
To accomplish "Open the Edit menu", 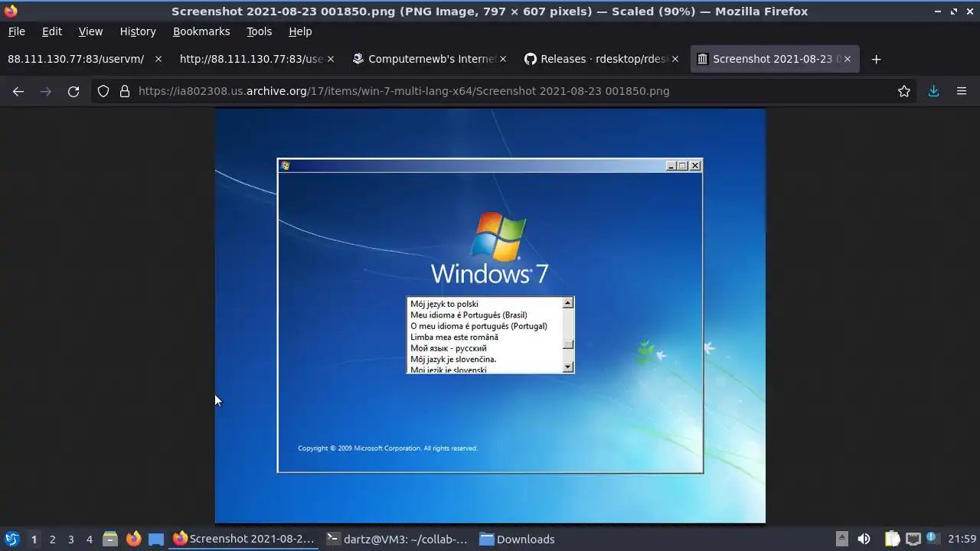I will 52,31.
